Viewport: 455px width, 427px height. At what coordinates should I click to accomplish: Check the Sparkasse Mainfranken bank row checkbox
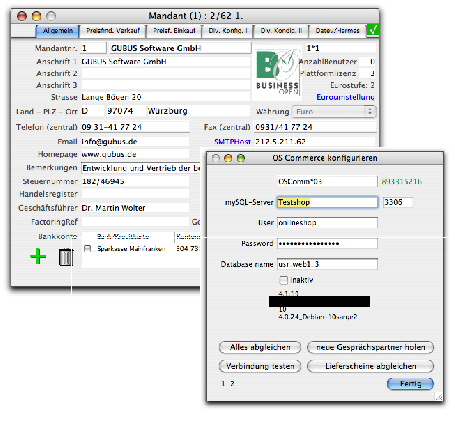[87, 249]
